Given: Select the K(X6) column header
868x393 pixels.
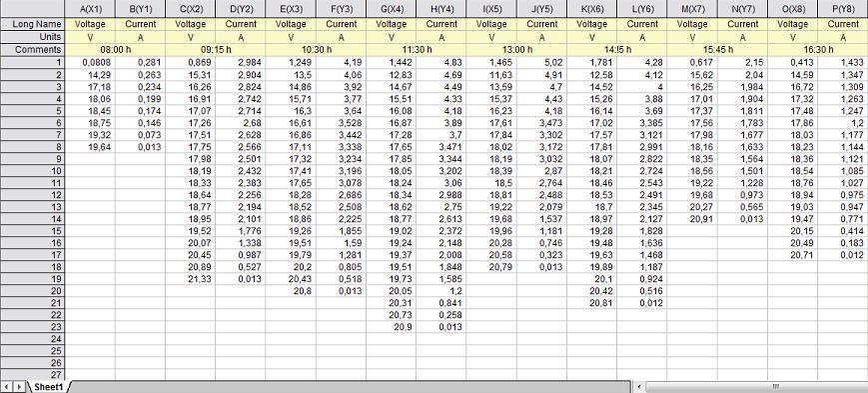Looking at the screenshot, I should (591, 8).
